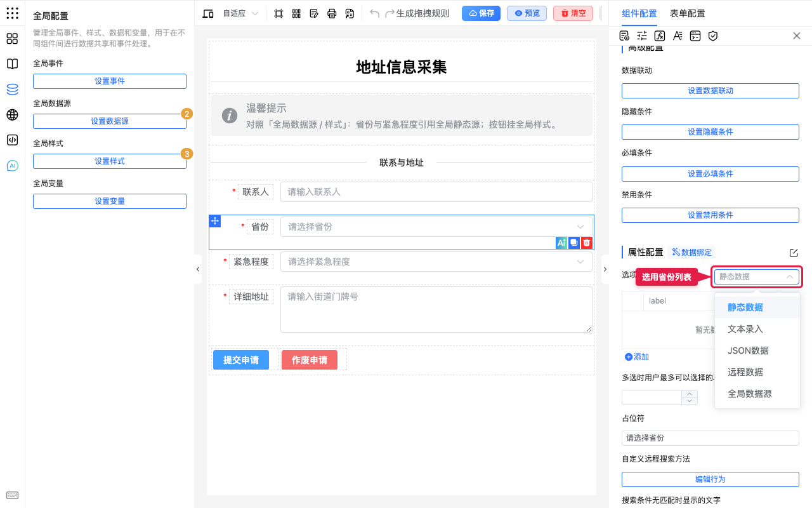The height and width of the screenshot is (508, 812).
Task: Open the sliders settings icon in config panel
Action: [642, 36]
